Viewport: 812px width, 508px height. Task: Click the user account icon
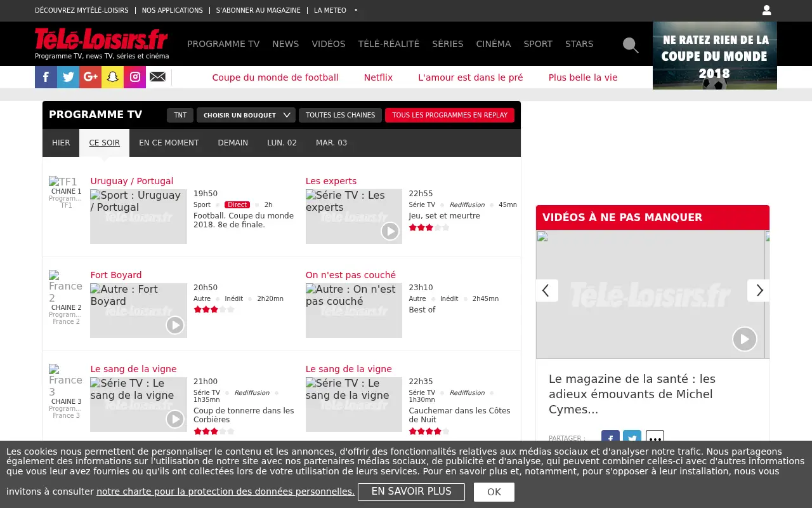click(766, 10)
